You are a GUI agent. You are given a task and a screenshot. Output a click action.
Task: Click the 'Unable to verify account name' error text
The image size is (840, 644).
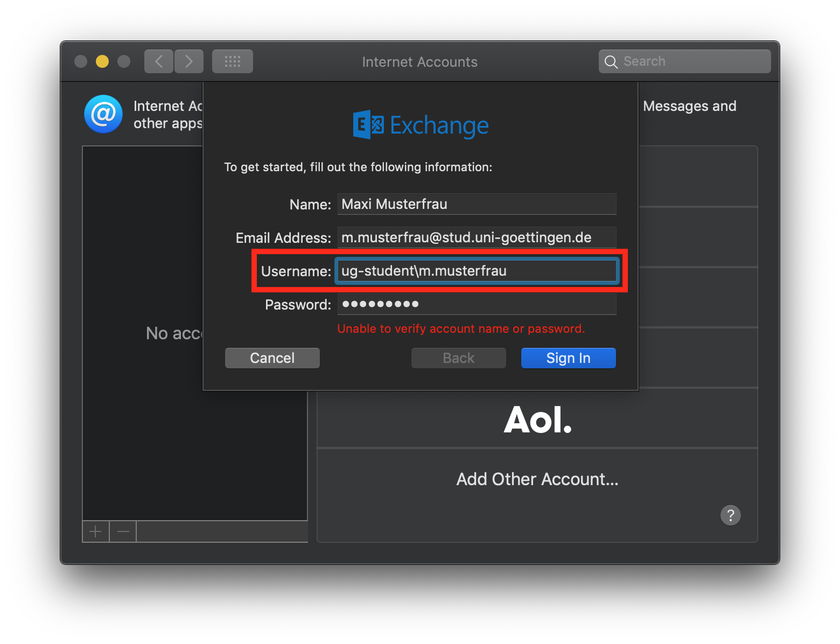461,328
